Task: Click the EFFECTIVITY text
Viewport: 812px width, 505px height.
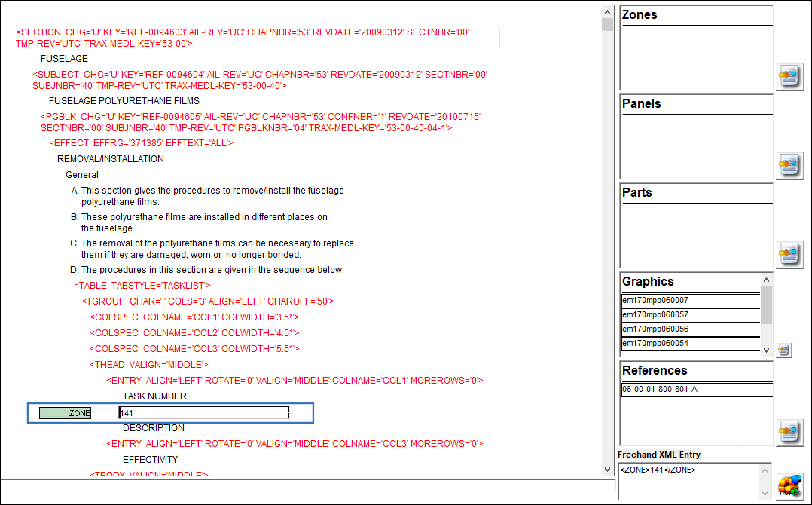Action: (150, 460)
